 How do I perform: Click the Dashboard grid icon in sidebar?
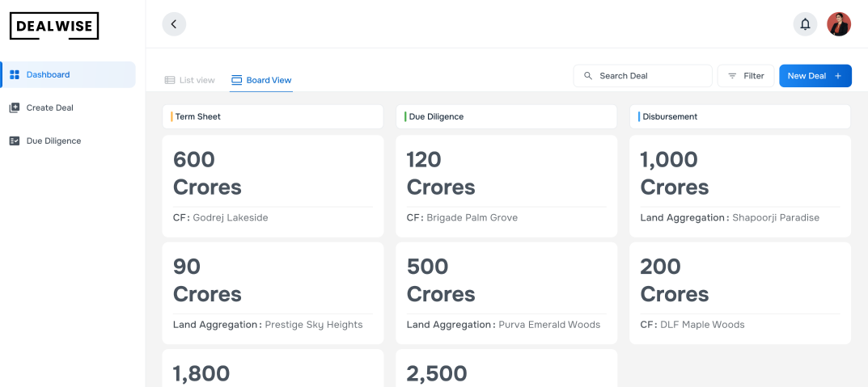click(x=14, y=75)
